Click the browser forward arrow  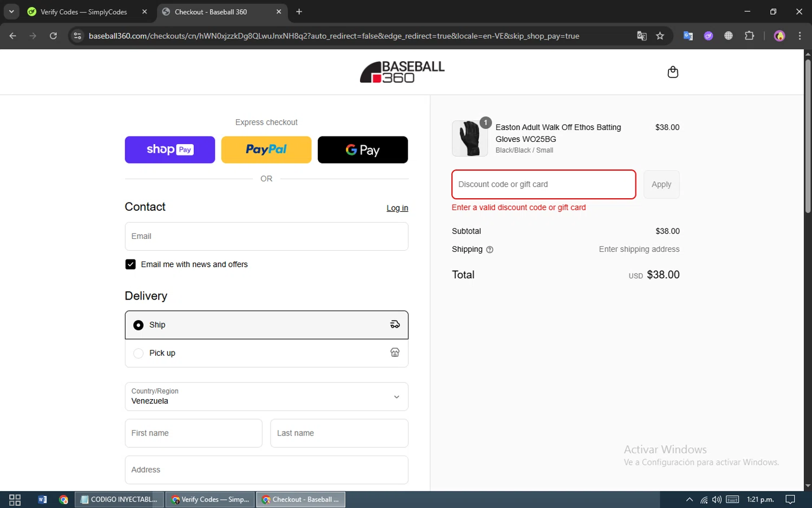pos(33,36)
